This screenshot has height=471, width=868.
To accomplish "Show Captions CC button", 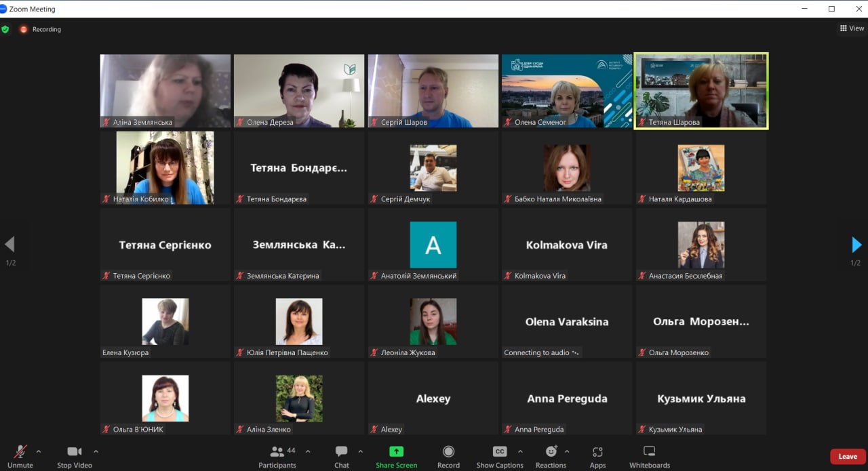I will (500, 455).
